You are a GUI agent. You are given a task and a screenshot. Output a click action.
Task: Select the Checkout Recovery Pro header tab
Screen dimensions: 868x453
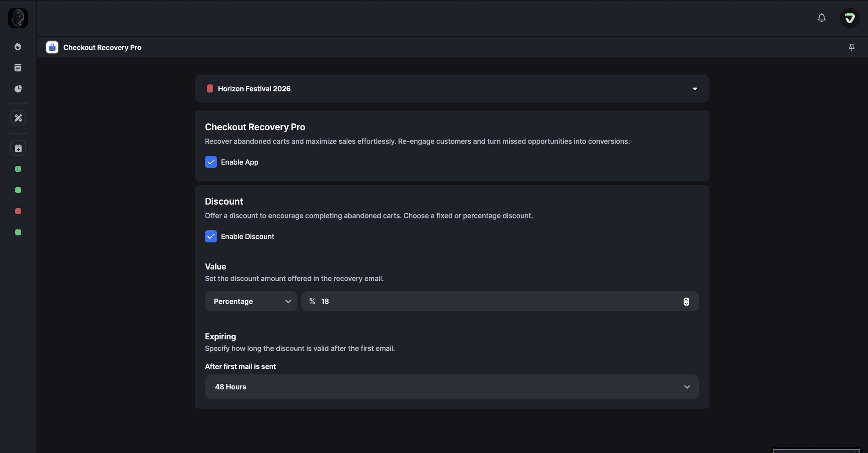coord(102,47)
